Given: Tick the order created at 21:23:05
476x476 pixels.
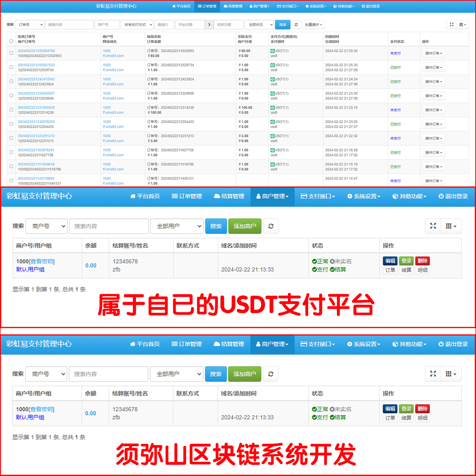Looking at the screenshot, I should (11, 124).
